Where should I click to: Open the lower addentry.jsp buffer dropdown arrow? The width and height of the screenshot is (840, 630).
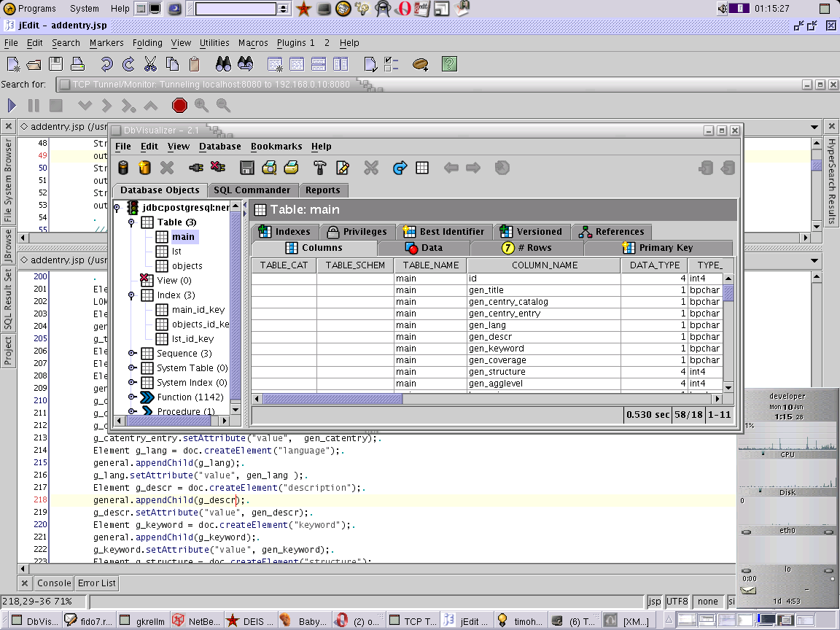(814, 260)
